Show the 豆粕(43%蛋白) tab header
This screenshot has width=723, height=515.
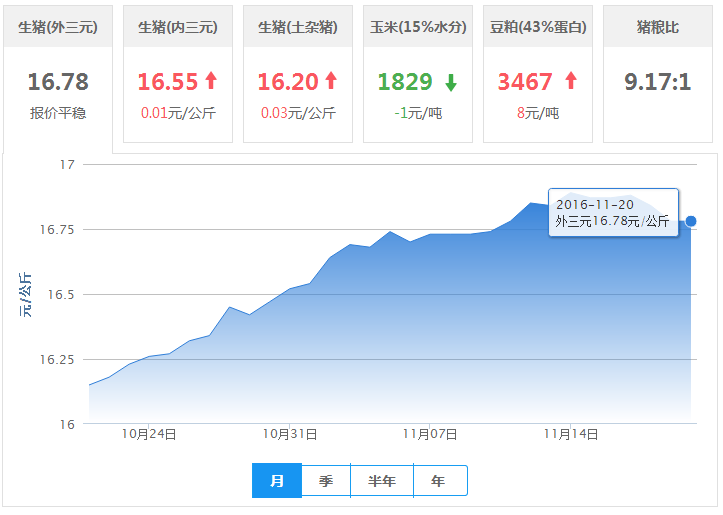point(537,27)
